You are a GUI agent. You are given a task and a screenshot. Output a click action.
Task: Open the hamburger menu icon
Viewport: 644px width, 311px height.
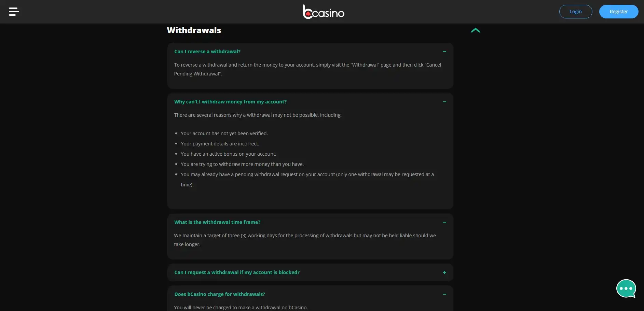(14, 12)
